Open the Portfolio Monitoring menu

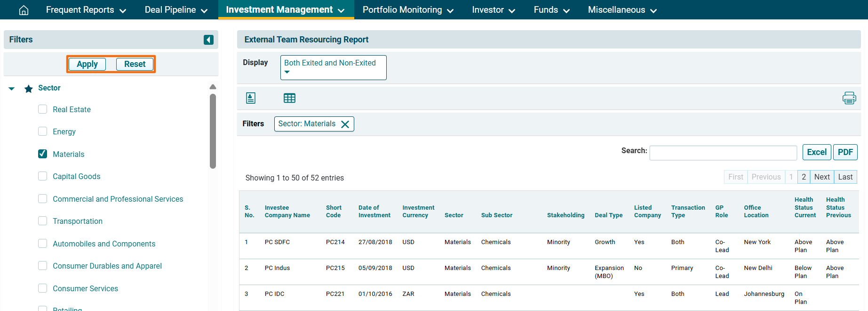click(407, 10)
